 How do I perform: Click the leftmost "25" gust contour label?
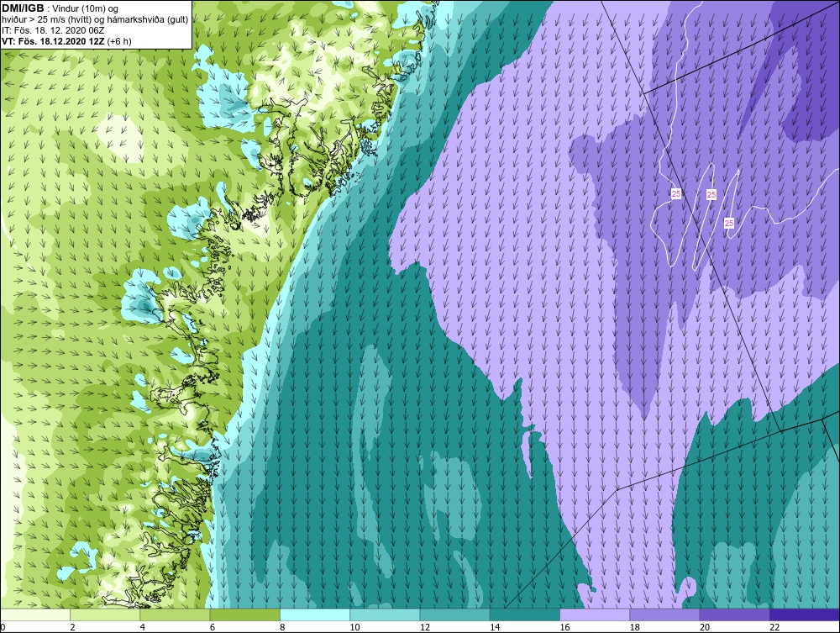tap(676, 193)
